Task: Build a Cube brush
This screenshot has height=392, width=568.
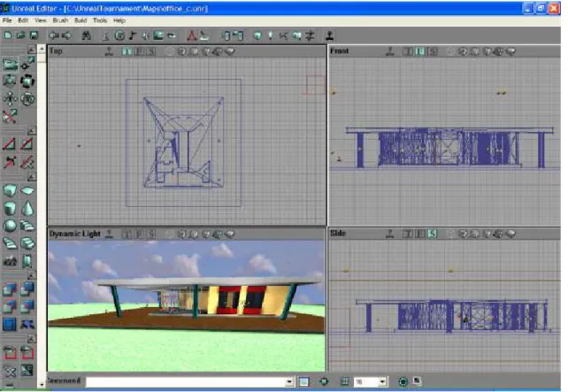Action: (x=10, y=190)
